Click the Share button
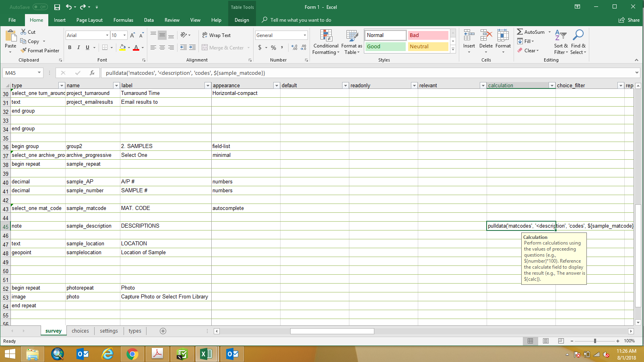The width and height of the screenshot is (644, 362). (629, 20)
